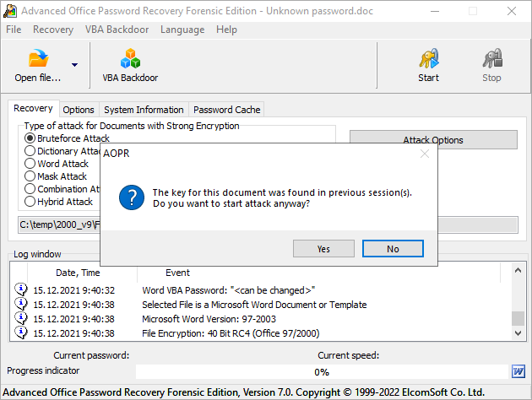532x400 pixels.
Task: Select the Bruteforce Attack radio button
Action: (30, 138)
